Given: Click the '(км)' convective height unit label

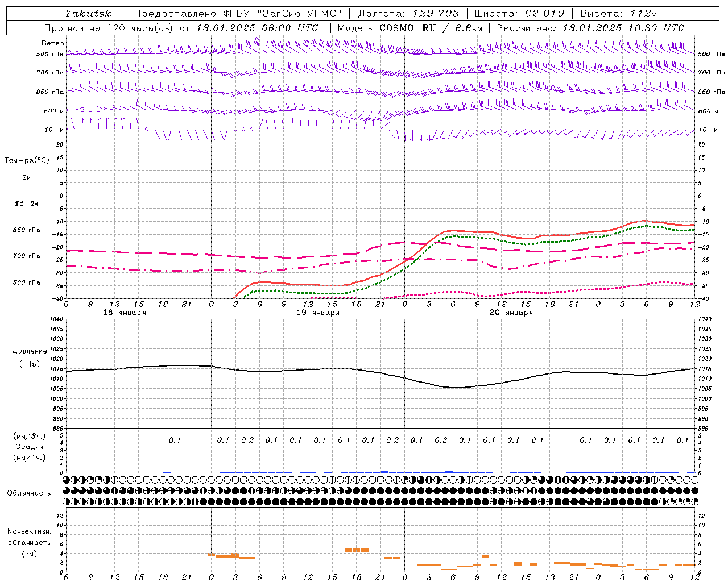Looking at the screenshot, I should tap(29, 554).
